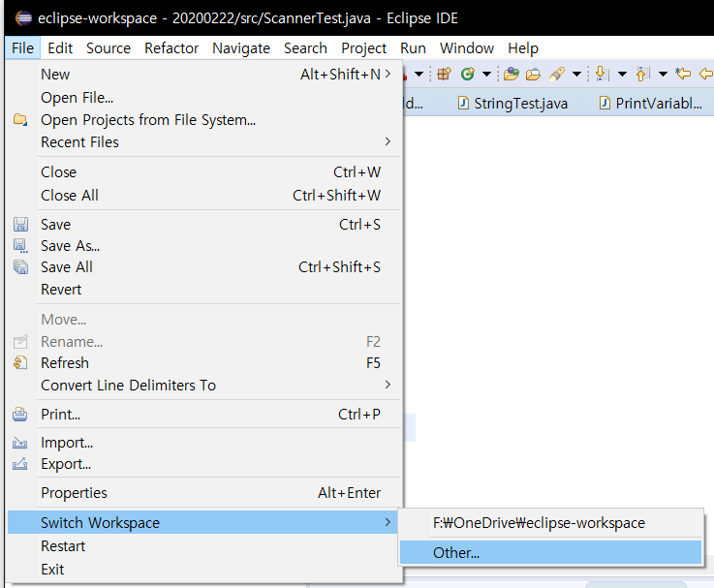714x588 pixels.
Task: Click the Import icon in File menu
Action: (x=19, y=443)
